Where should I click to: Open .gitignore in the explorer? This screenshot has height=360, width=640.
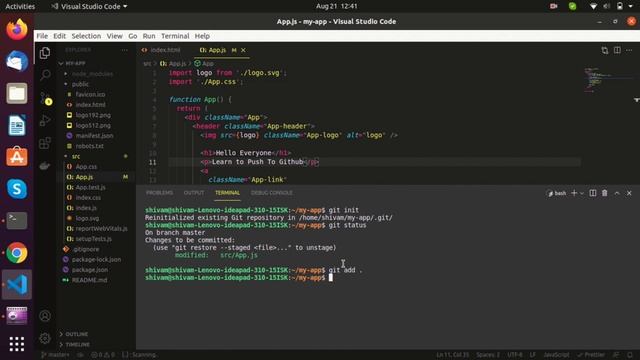point(86,249)
